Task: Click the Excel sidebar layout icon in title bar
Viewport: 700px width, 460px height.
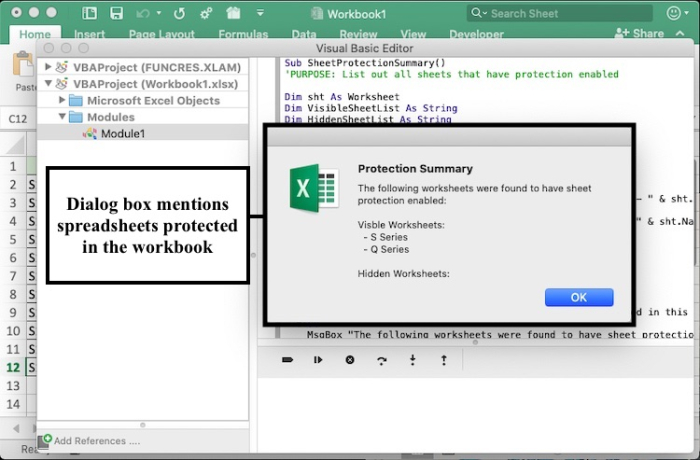Action: pyautogui.click(x=89, y=13)
